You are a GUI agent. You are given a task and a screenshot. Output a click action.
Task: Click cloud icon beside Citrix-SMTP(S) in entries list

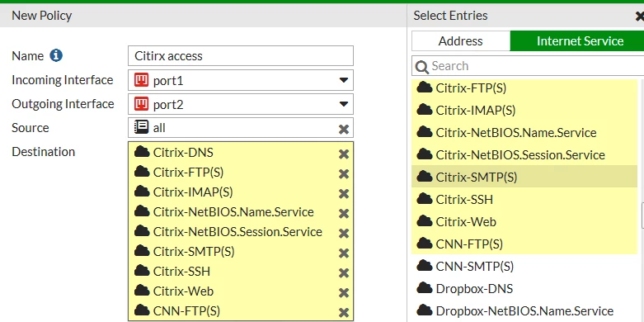425,177
